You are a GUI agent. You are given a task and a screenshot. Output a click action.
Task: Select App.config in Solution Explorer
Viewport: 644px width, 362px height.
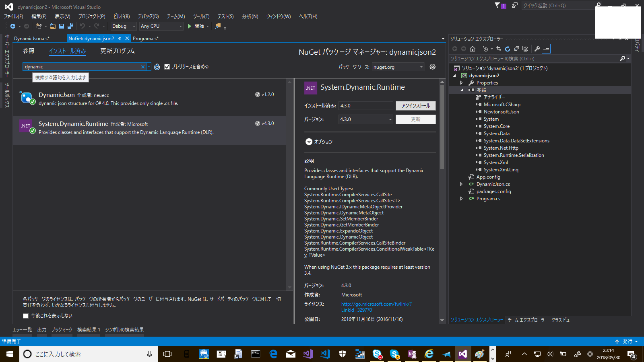(488, 177)
